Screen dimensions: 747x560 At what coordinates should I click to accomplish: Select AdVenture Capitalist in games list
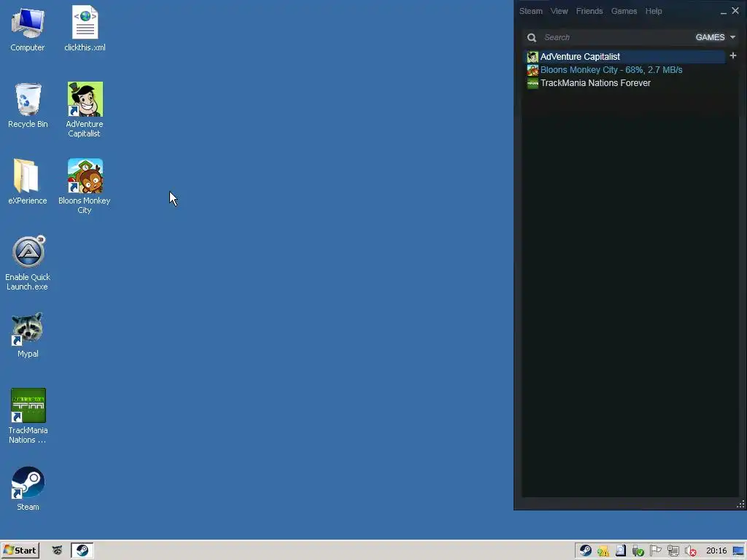coord(624,57)
